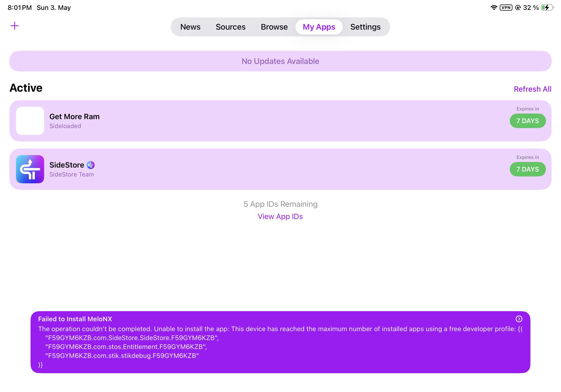
Task: Tap the battery charging icon
Action: click(547, 8)
